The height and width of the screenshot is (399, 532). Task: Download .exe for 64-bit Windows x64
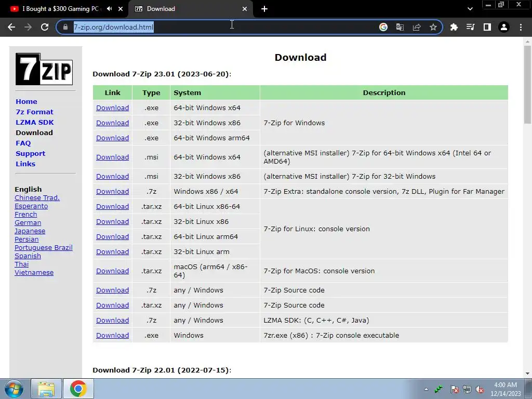pyautogui.click(x=112, y=108)
